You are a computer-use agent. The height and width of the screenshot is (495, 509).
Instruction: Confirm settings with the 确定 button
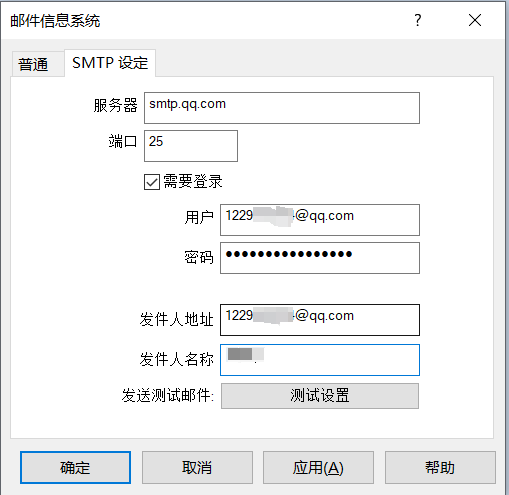coord(75,467)
